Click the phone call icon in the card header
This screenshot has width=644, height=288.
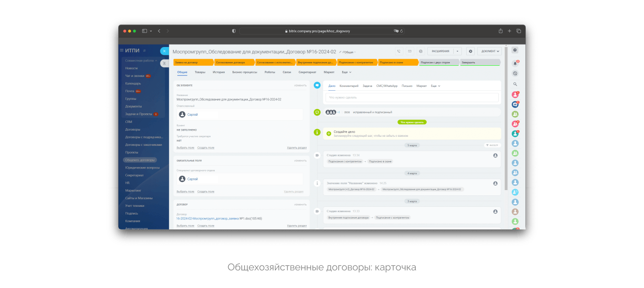point(399,51)
